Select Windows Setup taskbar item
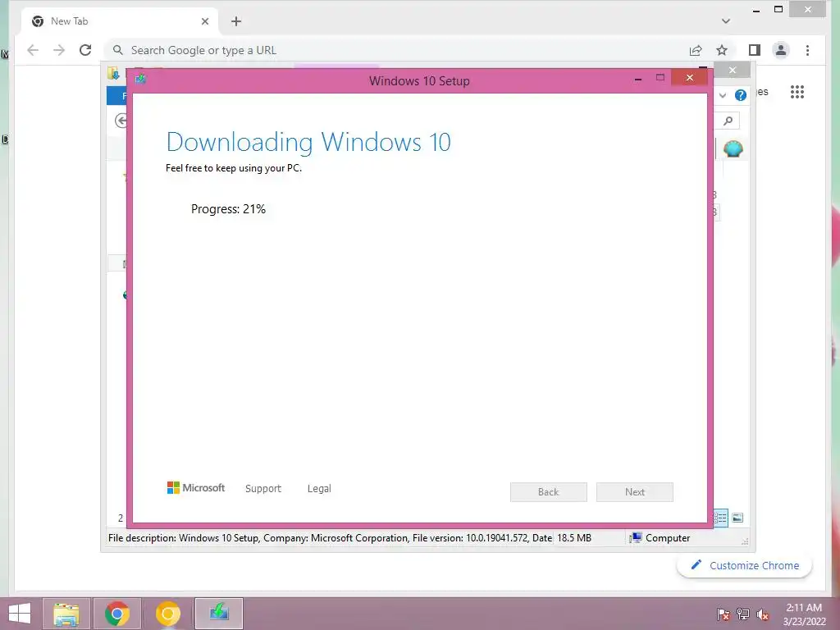Viewport: 840px width, 630px height. (218, 614)
